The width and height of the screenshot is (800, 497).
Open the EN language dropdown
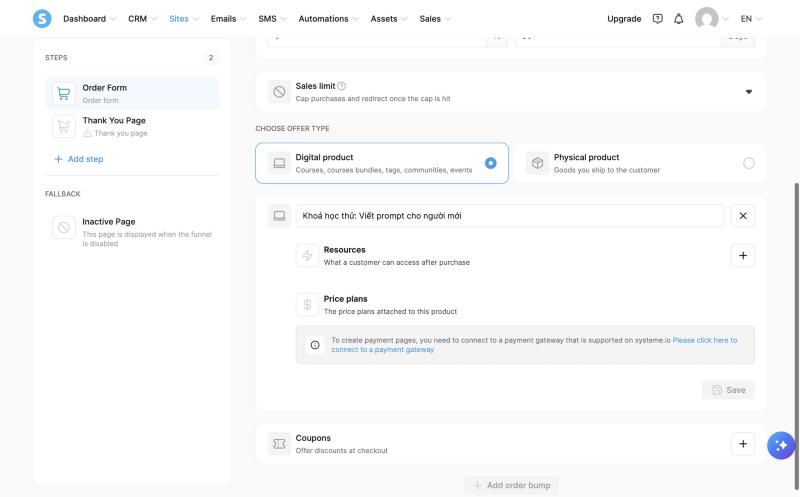[751, 19]
